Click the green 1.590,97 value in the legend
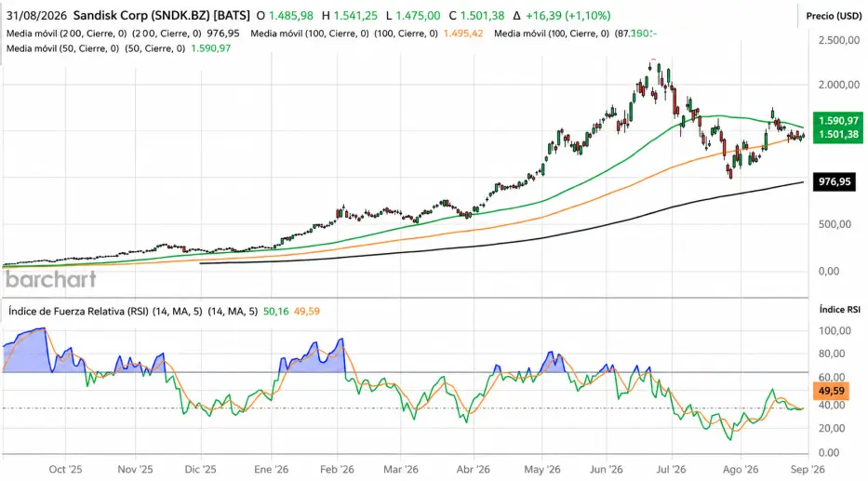Screen dimensions: 868x481 (211, 48)
